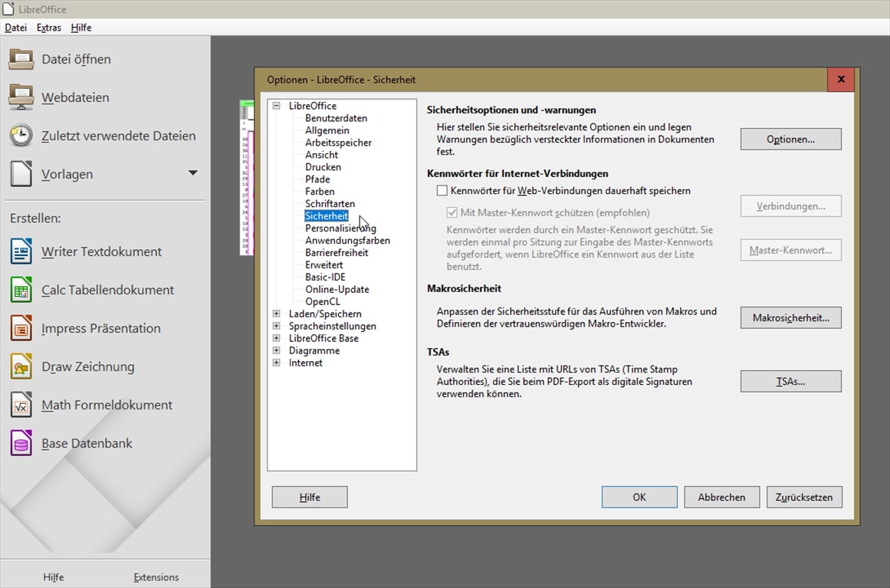This screenshot has height=588, width=890.
Task: Select Barrierefreiheit in the options tree
Action: [x=337, y=252]
